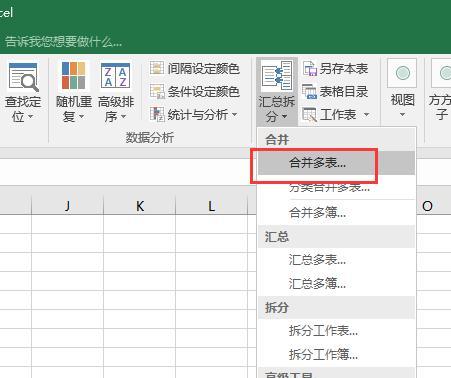Viewport: 451px width, 378px height.
Task: Select 分类合并多表... menu entry
Action: point(337,187)
